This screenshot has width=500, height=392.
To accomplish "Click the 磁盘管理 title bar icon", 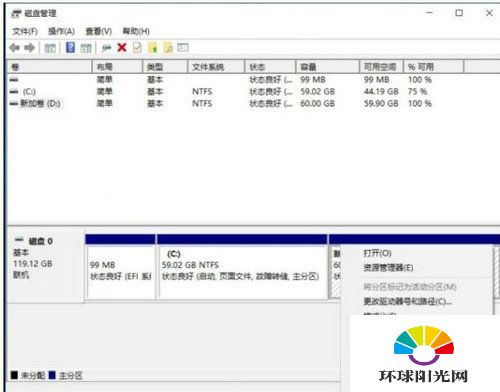I will click(x=16, y=14).
